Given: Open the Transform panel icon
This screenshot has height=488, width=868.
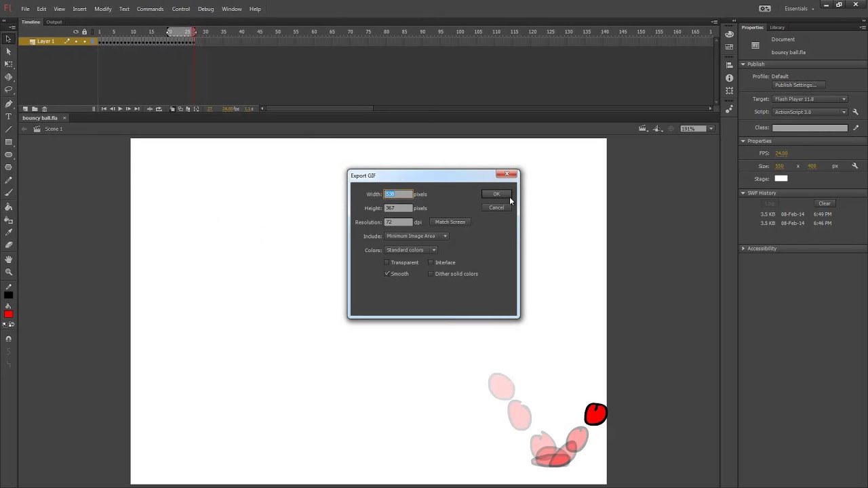Looking at the screenshot, I should pos(730,91).
